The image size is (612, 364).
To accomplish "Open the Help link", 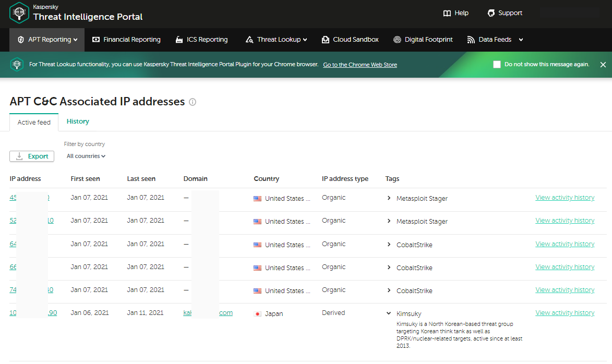I will tap(456, 13).
